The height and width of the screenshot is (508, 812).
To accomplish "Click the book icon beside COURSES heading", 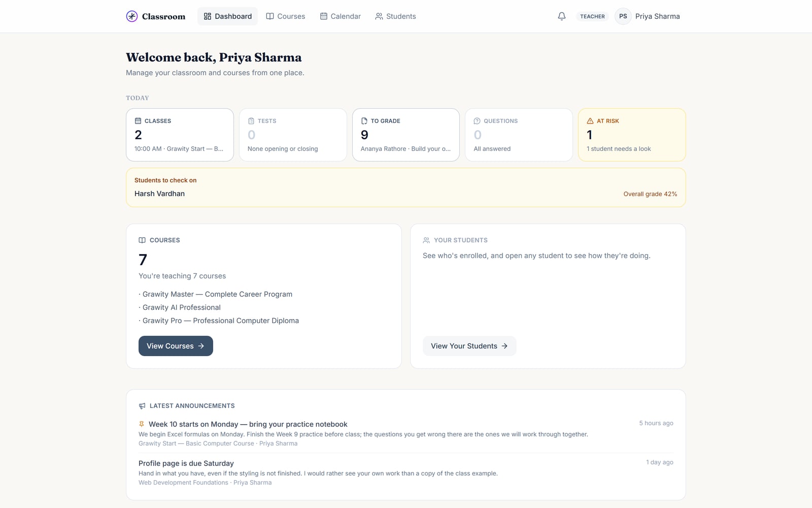I will (142, 240).
